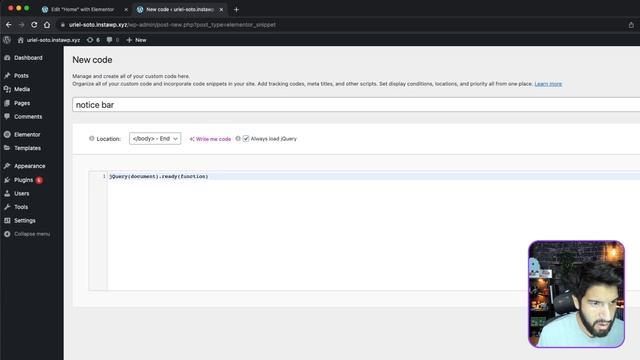Click line 1 of the code editor
Viewport: 640px width, 360px height.
pyautogui.click(x=373, y=176)
